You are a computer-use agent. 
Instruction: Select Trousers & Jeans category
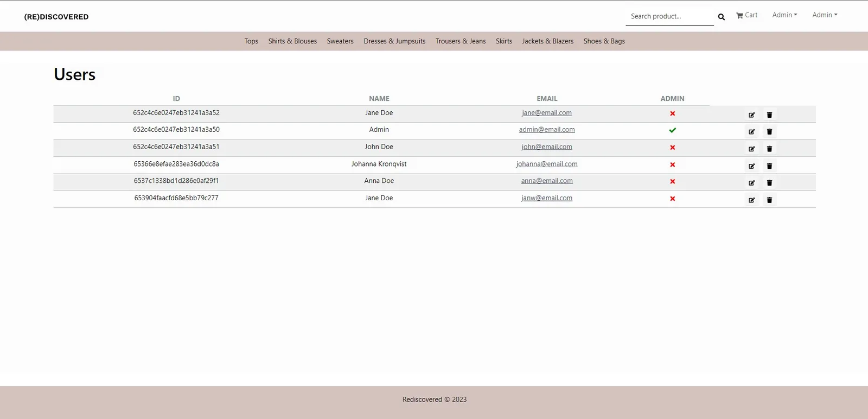click(461, 41)
